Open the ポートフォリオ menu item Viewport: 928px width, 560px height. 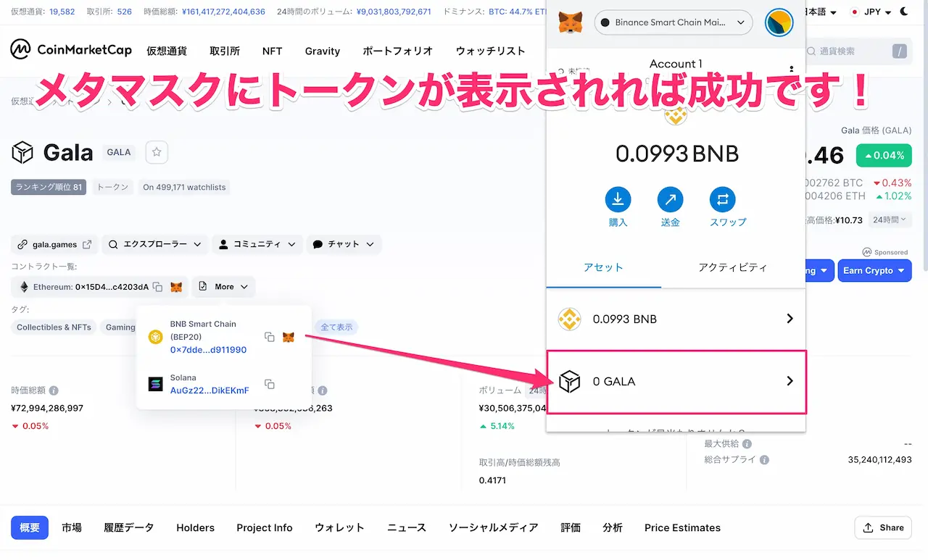pos(398,51)
